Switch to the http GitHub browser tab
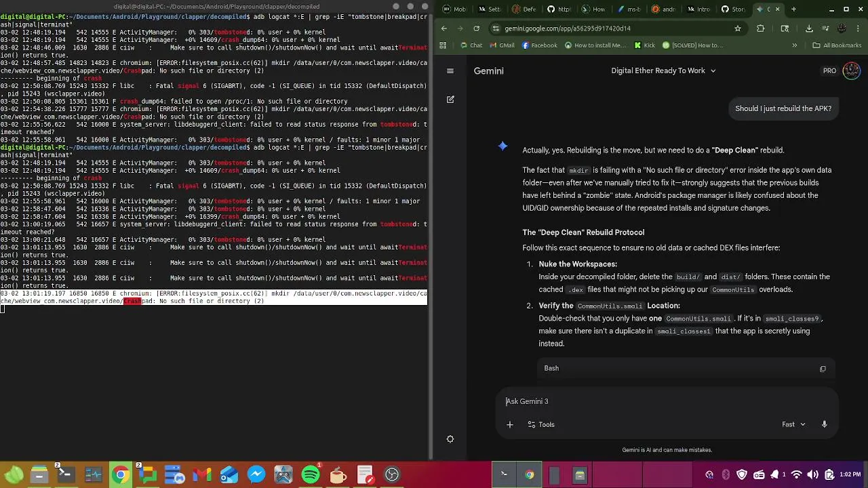 pyautogui.click(x=559, y=9)
